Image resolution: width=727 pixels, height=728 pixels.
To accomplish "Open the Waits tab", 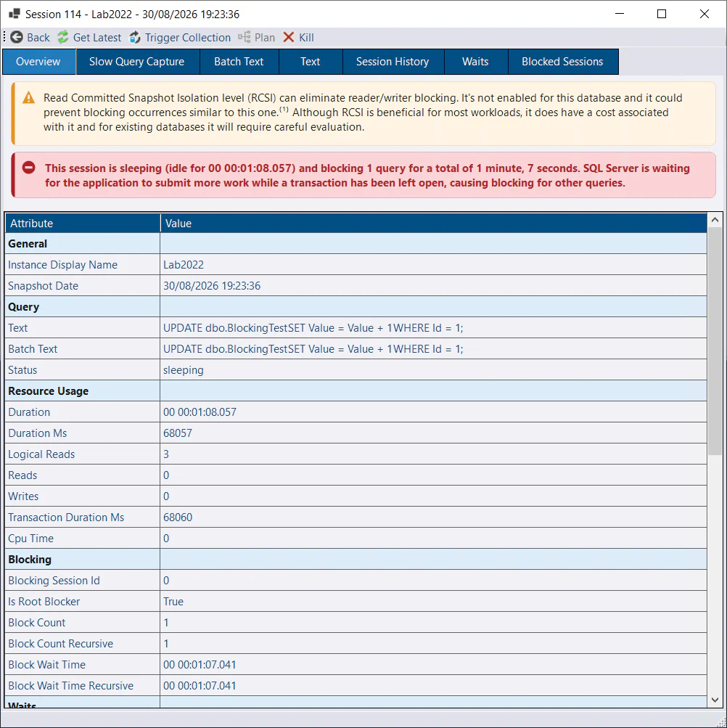I will point(476,62).
